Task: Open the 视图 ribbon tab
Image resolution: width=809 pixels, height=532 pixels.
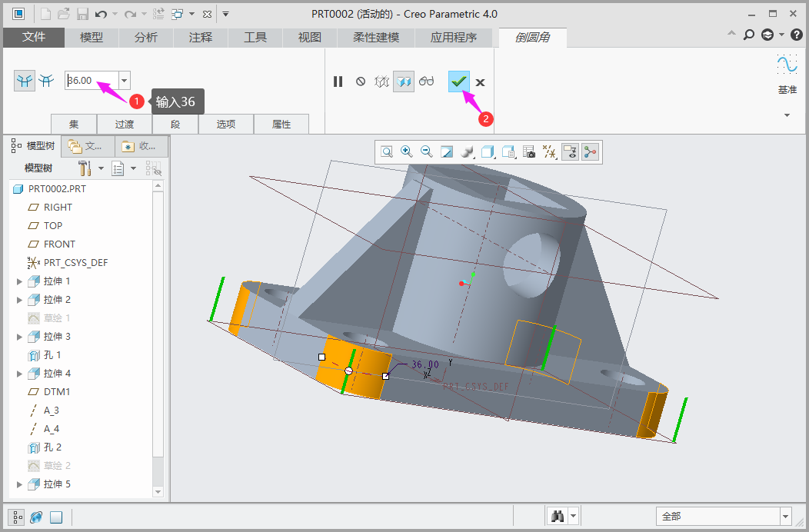Action: [309, 37]
